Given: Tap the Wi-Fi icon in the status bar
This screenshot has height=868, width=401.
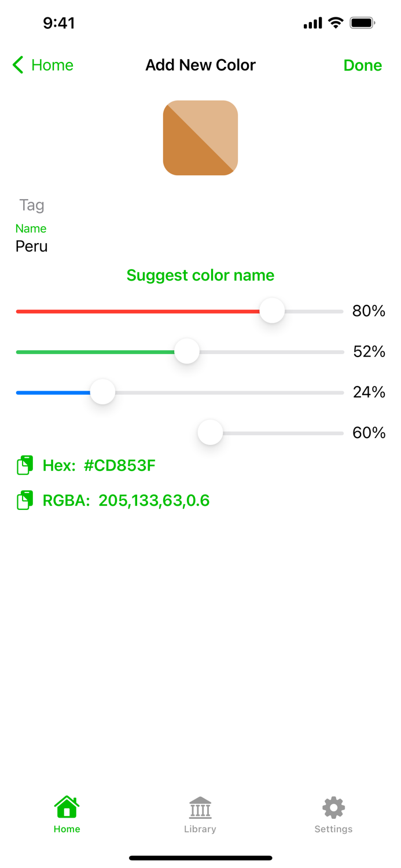Looking at the screenshot, I should 336,23.
